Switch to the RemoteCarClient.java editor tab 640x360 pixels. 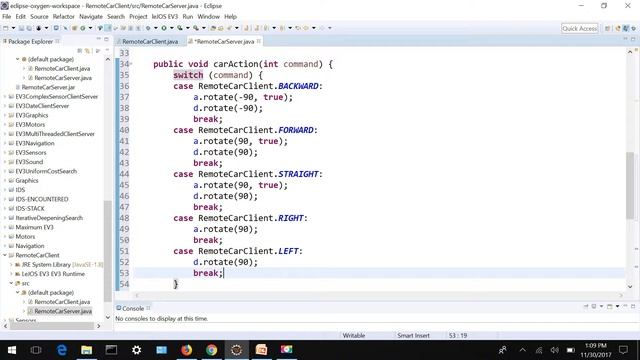tap(150, 42)
